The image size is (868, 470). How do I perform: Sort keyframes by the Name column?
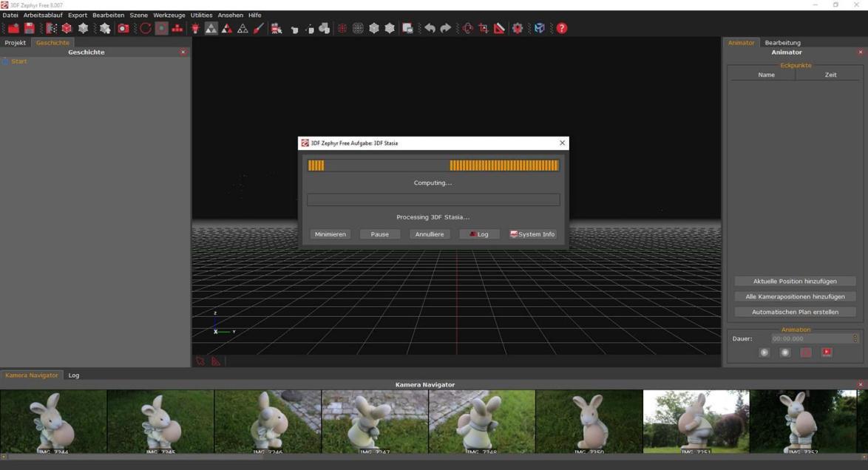tap(766, 75)
